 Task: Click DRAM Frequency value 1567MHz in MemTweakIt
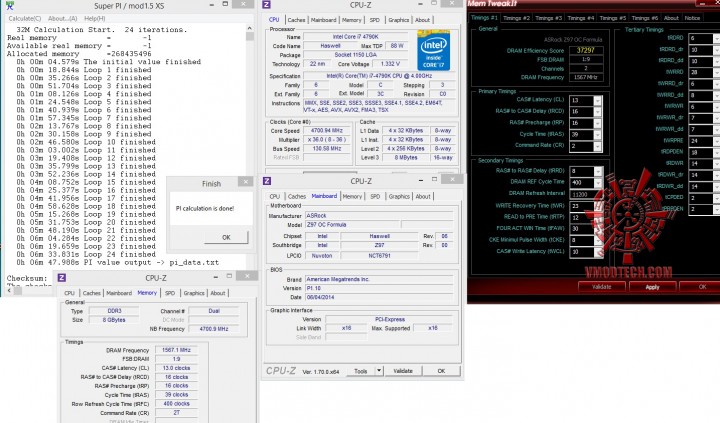coord(585,77)
